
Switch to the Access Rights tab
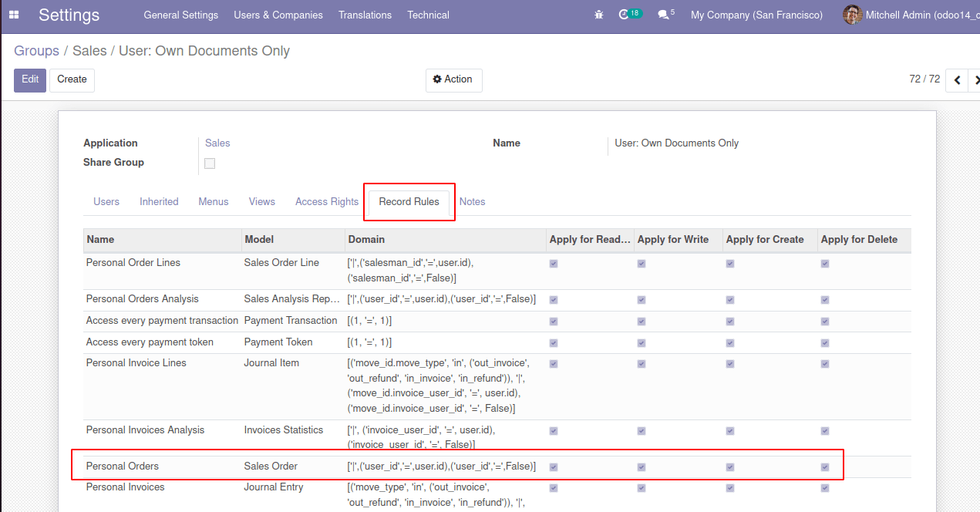[x=327, y=202]
